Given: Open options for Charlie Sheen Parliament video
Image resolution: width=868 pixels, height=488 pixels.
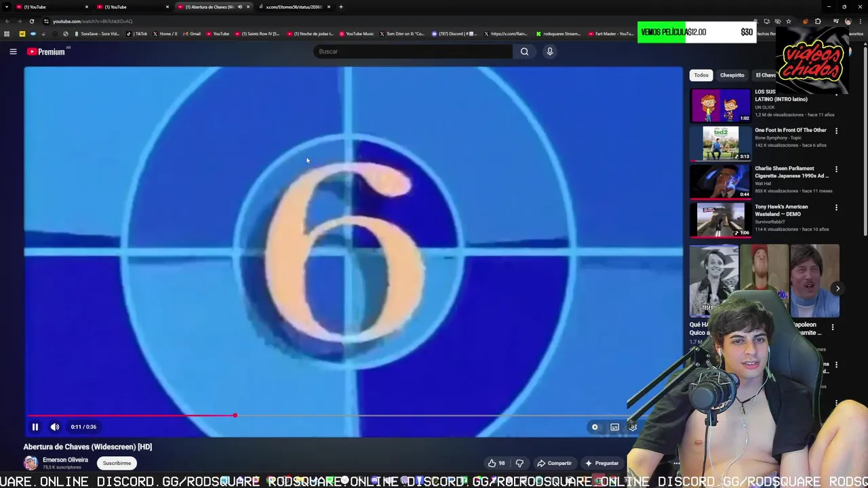Looking at the screenshot, I should point(836,169).
